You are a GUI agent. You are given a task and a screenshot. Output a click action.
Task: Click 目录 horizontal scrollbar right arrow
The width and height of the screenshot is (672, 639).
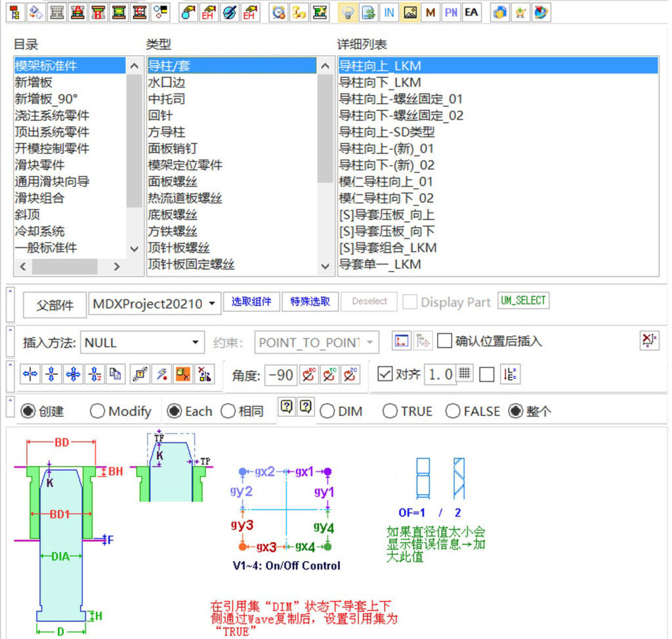click(x=116, y=266)
